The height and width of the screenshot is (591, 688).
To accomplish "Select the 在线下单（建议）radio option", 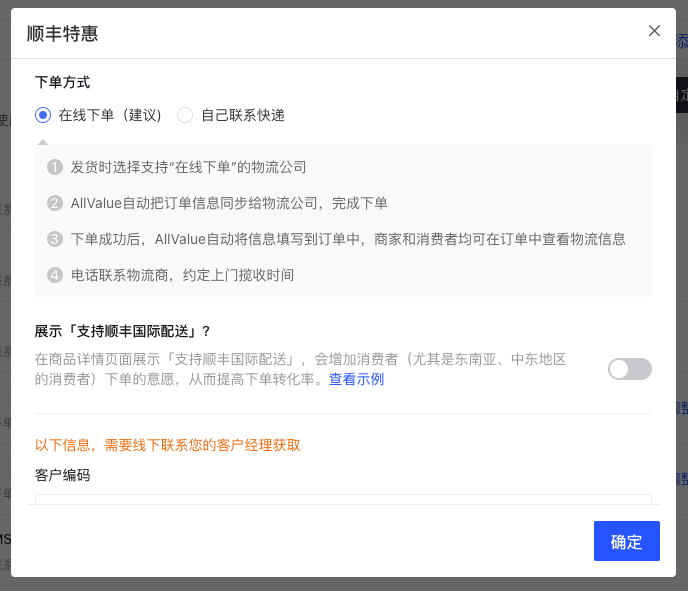I will 43,115.
